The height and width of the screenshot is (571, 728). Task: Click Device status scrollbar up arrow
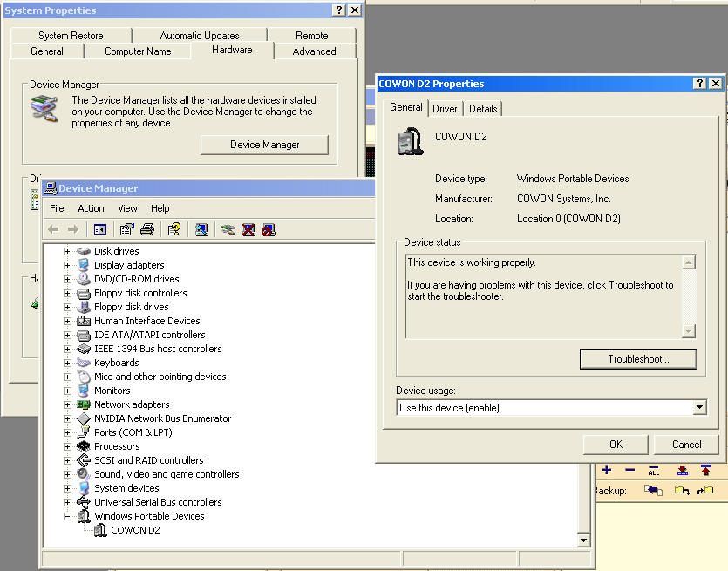(689, 262)
